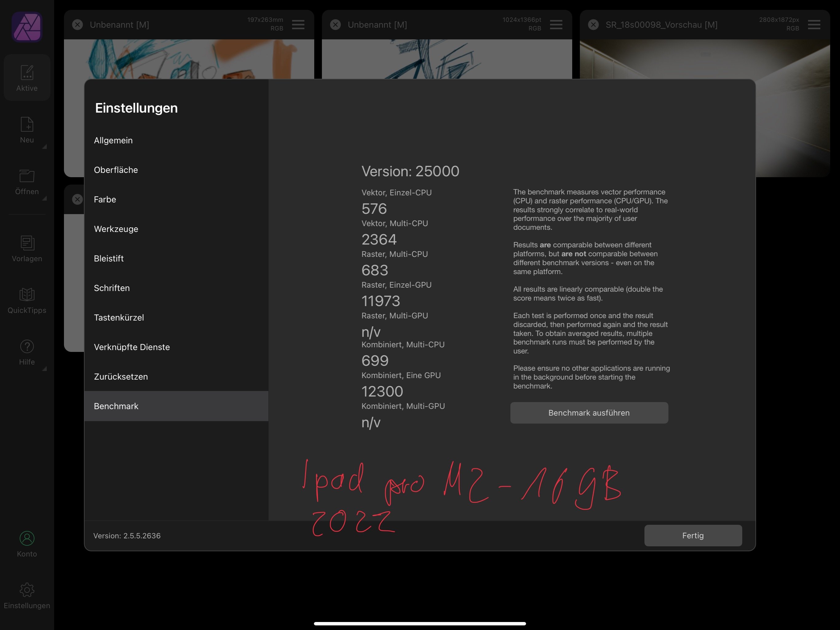Image resolution: width=840 pixels, height=630 pixels.
Task: Click the 1024x1366pt RGB document info
Action: click(x=522, y=24)
